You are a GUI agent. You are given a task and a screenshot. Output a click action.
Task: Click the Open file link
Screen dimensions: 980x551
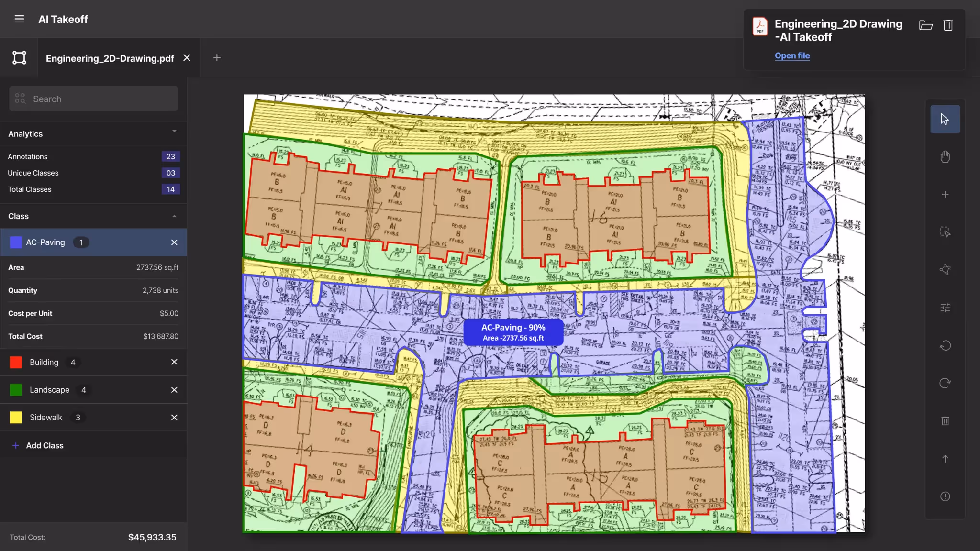(x=792, y=55)
